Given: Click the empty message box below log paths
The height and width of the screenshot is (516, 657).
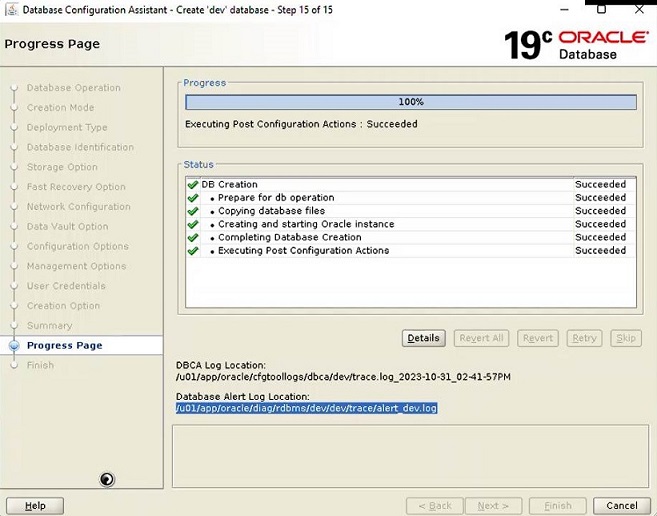Looking at the screenshot, I should click(x=410, y=456).
